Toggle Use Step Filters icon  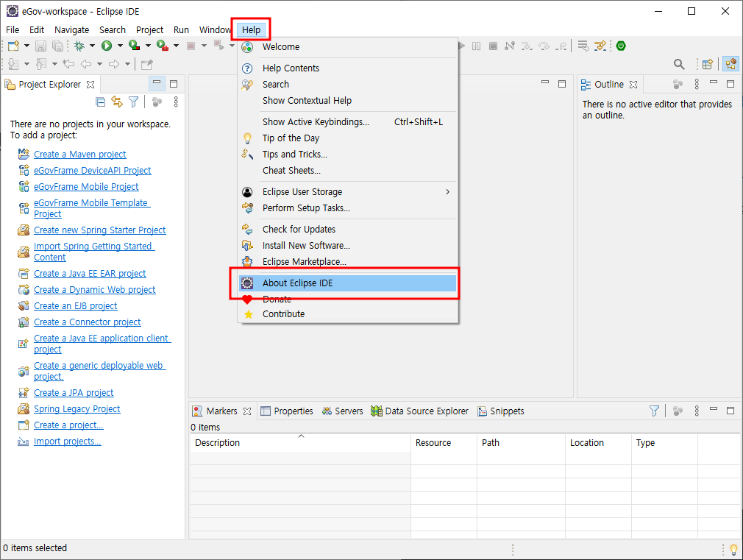click(600, 46)
